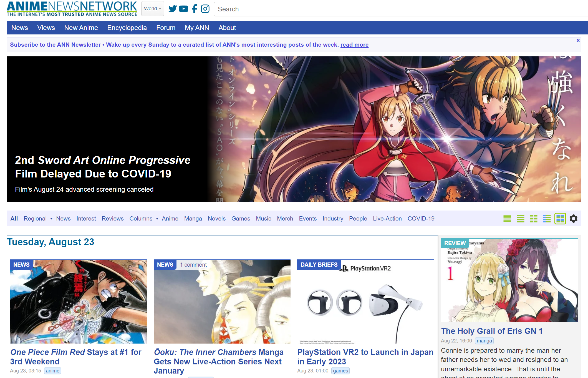This screenshot has height=378, width=588.
Task: Open ANN's Twitter page icon
Action: [173, 9]
